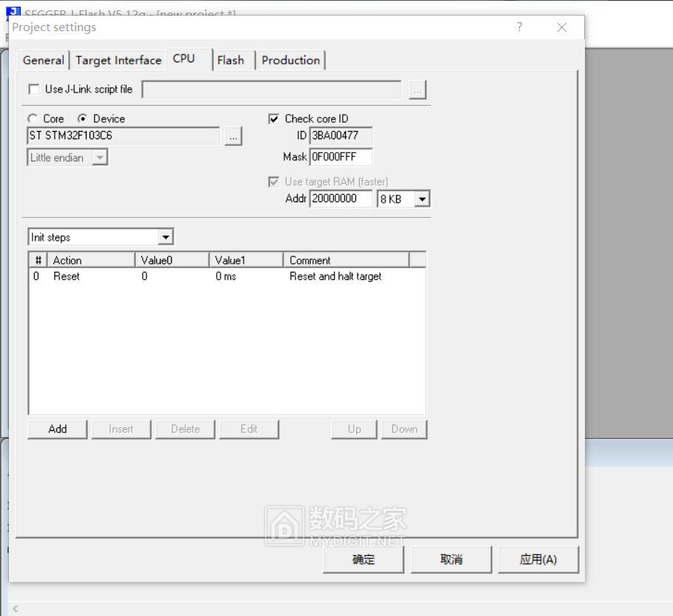Click the J-Link script file browse button

pyautogui.click(x=418, y=90)
